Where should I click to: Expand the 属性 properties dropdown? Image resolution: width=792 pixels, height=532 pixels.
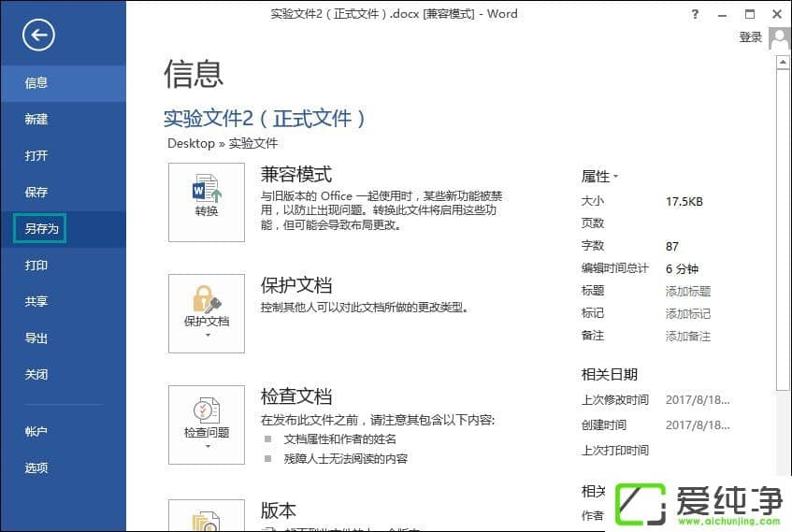pyautogui.click(x=599, y=176)
